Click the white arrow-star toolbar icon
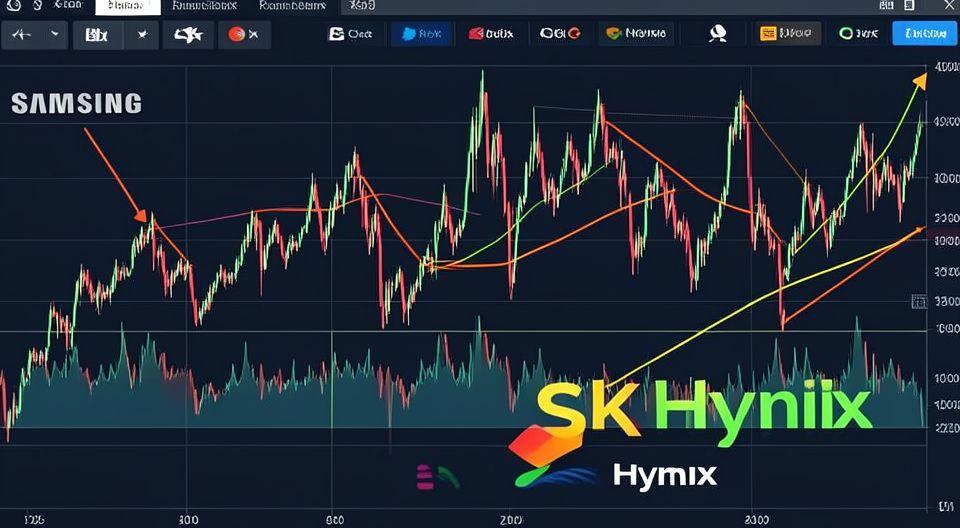The image size is (960, 528). (x=188, y=35)
